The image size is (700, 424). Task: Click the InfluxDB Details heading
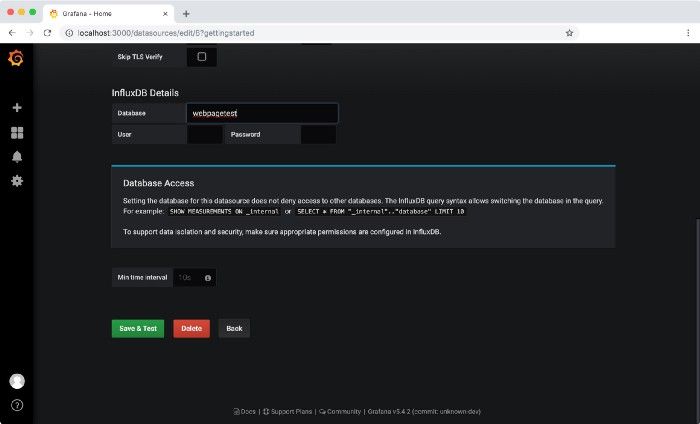[145, 93]
